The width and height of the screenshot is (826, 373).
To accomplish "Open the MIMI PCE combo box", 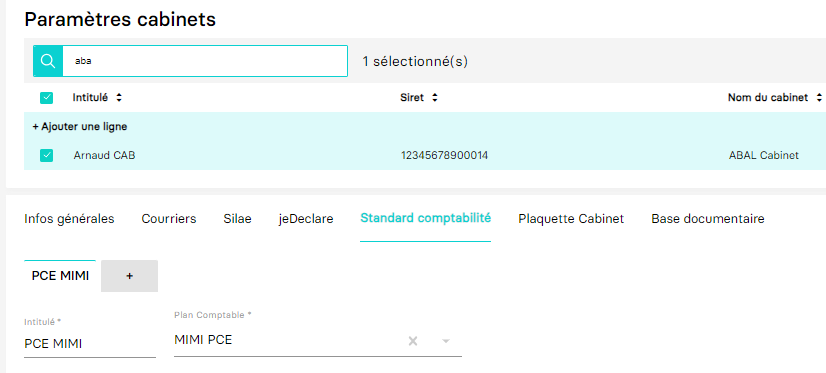I will pos(318,340).
